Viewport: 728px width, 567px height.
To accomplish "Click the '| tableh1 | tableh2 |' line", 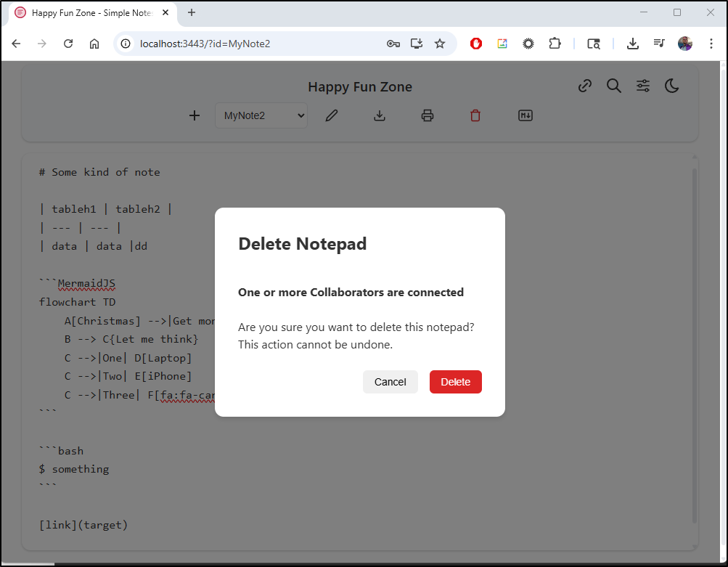I will (x=106, y=209).
